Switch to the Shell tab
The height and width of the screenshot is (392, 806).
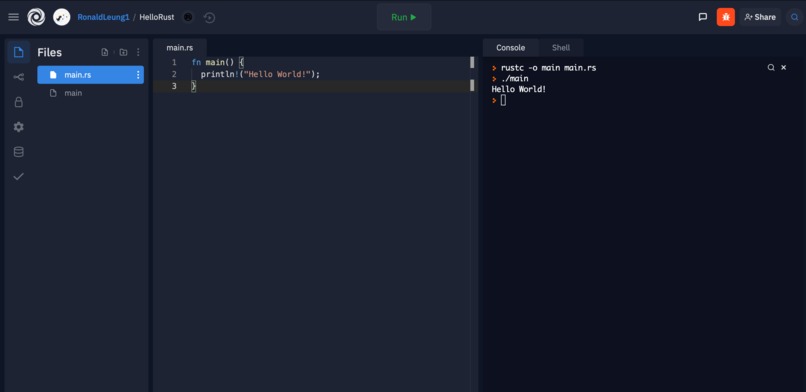(x=561, y=48)
